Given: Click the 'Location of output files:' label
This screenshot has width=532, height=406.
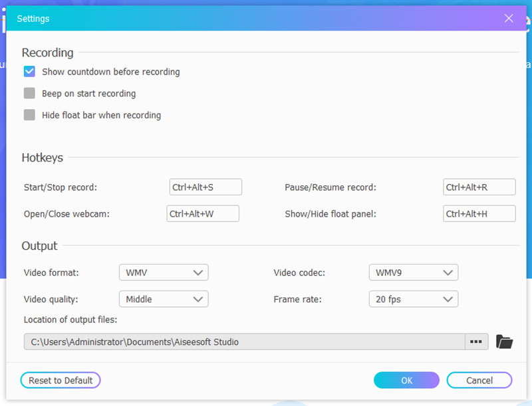Looking at the screenshot, I should [x=70, y=320].
